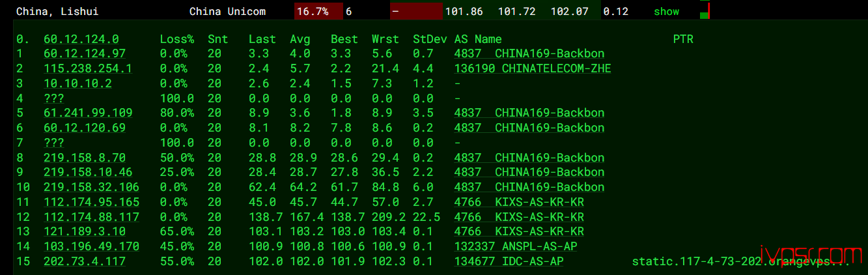Open AS 4766 KIXS-AS-KR-KR link at hop 13
Viewport: 868px width, 275px height.
click(x=519, y=231)
